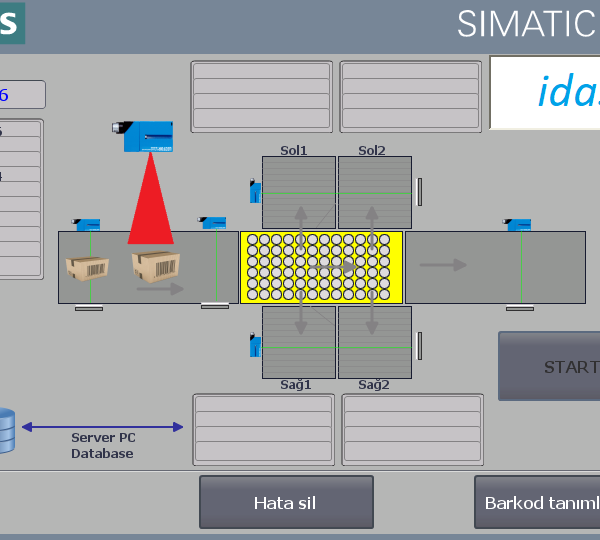Click the list panel above the Sol1 lane
Image resolution: width=600 pixels, height=540 pixels.
[x=261, y=96]
